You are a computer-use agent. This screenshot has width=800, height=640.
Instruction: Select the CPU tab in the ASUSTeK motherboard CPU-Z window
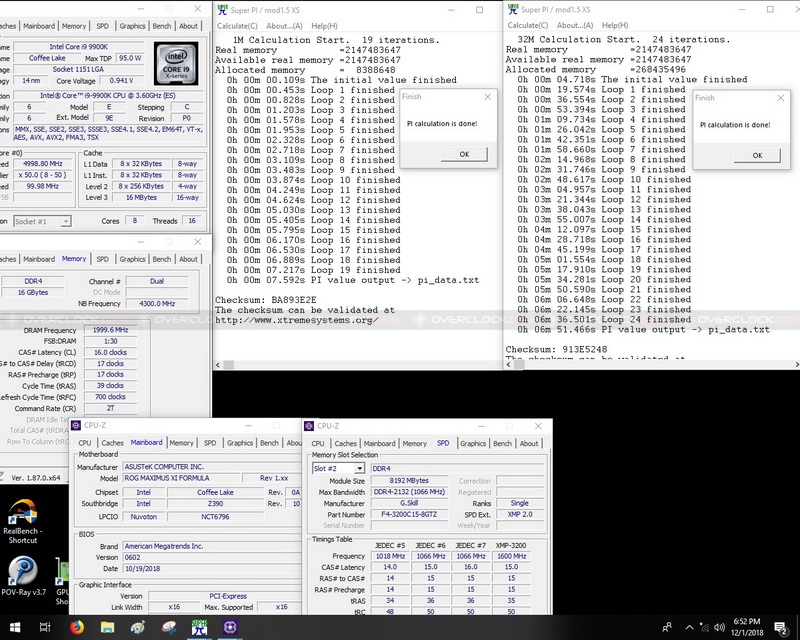(85, 443)
